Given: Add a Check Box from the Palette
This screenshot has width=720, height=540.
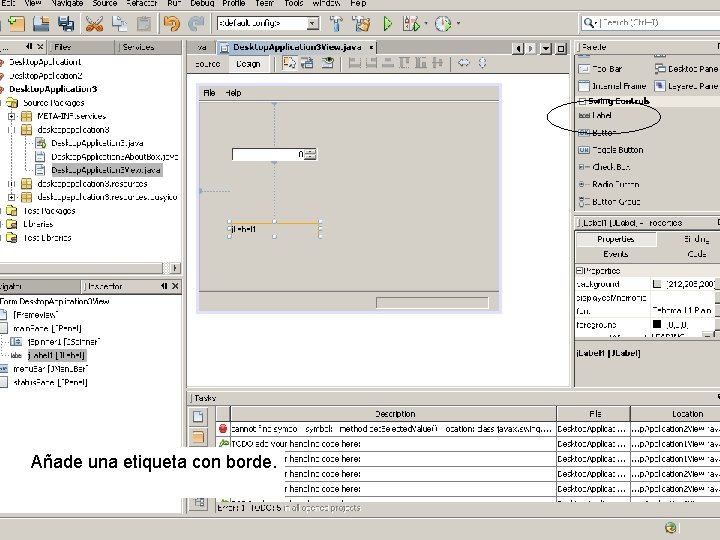Looking at the screenshot, I should pyautogui.click(x=610, y=167).
